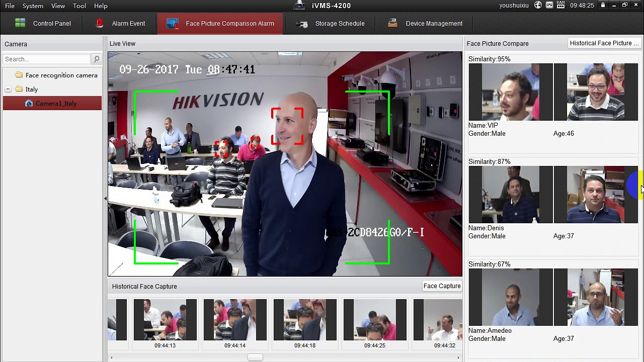Open the System menu

(33, 6)
